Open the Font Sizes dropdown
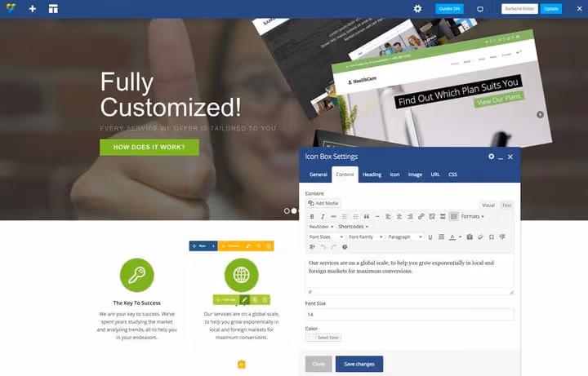This screenshot has width=588, height=376. pos(326,237)
